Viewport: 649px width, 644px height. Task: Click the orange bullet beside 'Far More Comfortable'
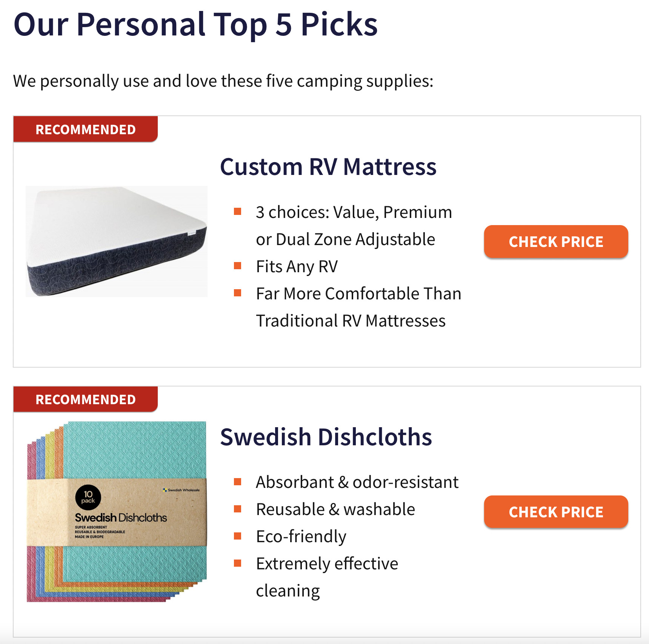coord(238,292)
